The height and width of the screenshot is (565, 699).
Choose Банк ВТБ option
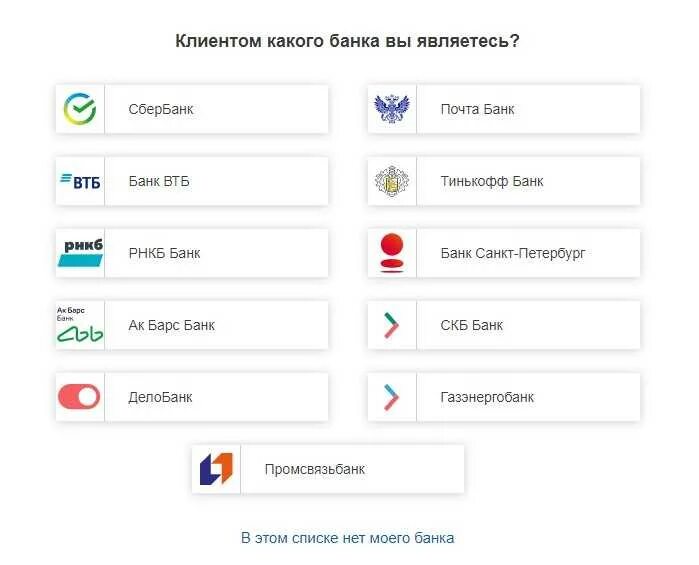tap(192, 181)
